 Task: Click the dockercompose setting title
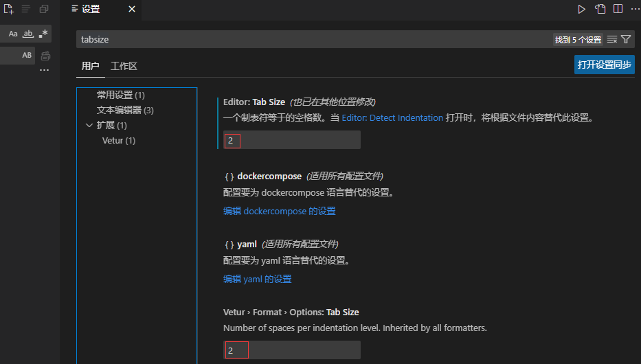coord(269,176)
